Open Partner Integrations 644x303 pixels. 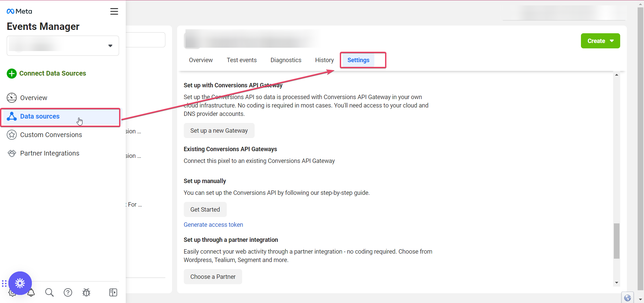click(50, 153)
